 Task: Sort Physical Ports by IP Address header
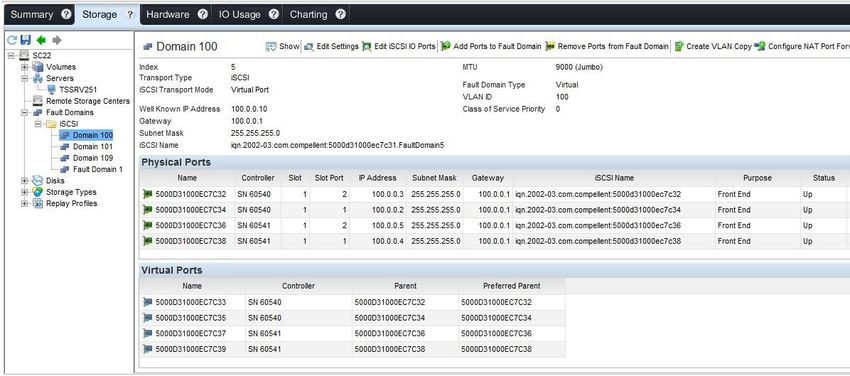click(x=378, y=178)
